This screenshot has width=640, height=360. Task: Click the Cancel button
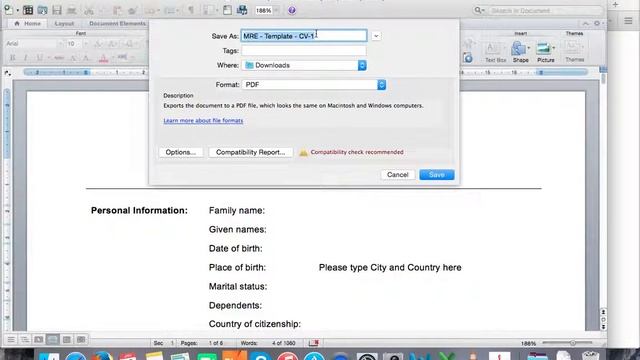tap(398, 175)
